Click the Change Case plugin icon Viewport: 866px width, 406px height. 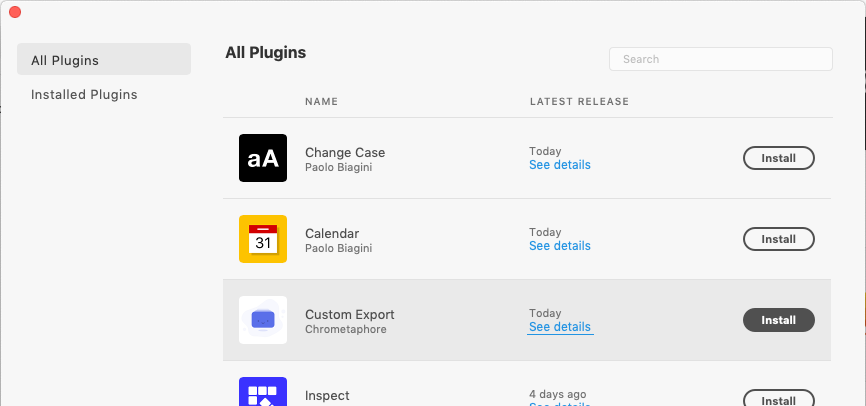pos(263,158)
